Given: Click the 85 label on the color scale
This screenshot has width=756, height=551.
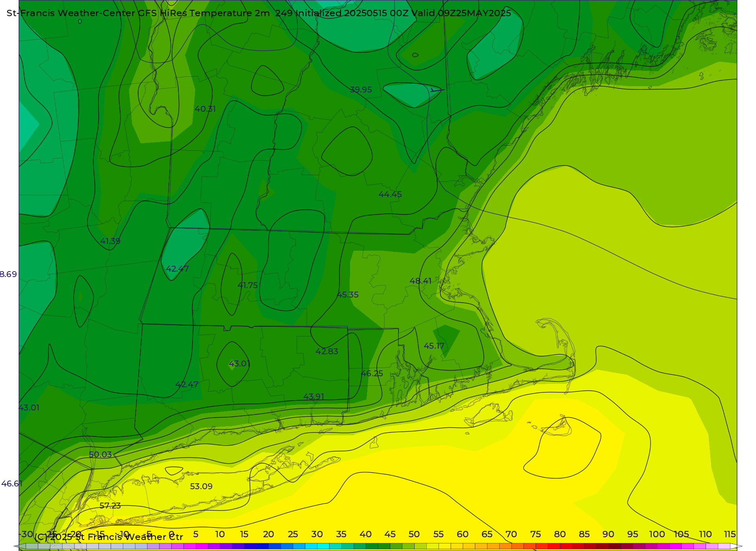Looking at the screenshot, I should coord(584,534).
